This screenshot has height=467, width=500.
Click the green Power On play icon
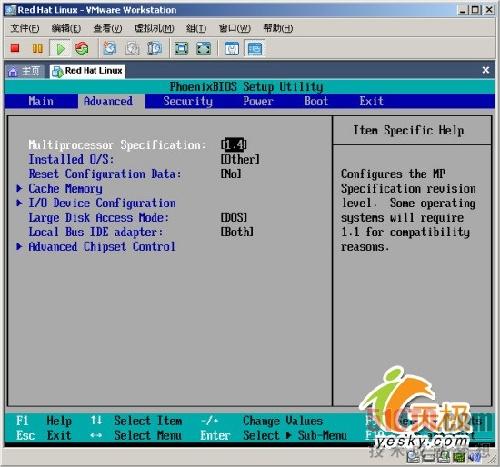[60, 49]
